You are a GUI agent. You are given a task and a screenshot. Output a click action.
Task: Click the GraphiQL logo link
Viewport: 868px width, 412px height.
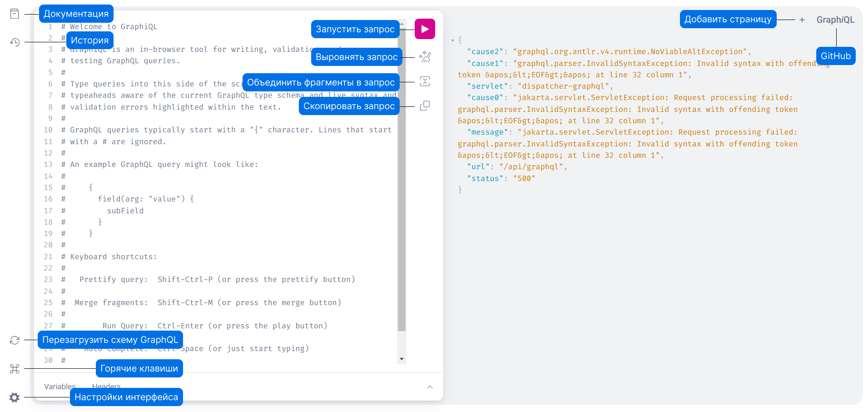click(835, 20)
